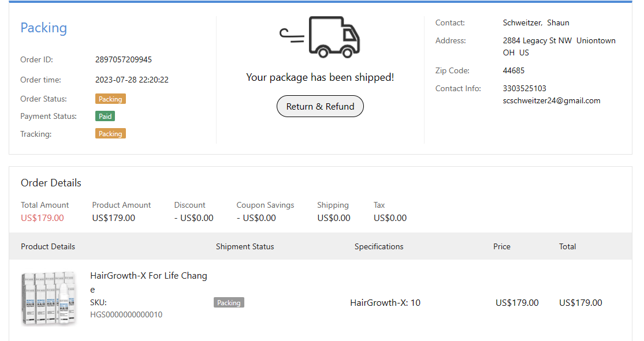Select the order ID number 2897057209945

pos(124,59)
